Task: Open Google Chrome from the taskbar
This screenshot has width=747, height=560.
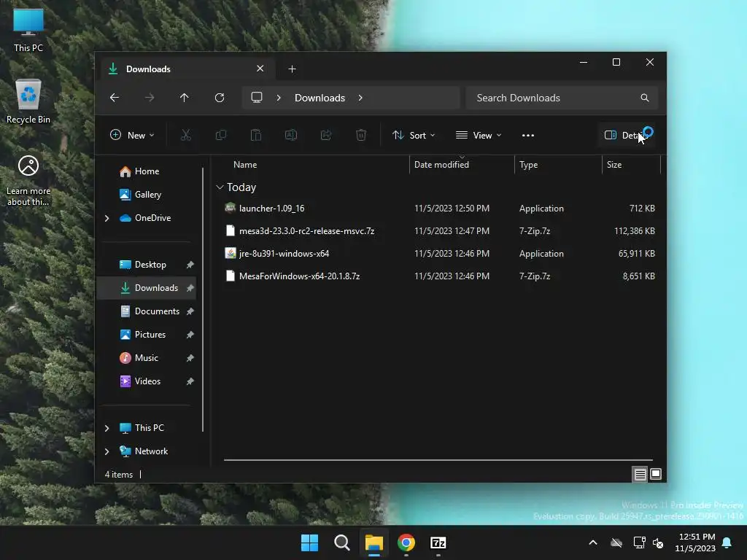Action: 406,542
